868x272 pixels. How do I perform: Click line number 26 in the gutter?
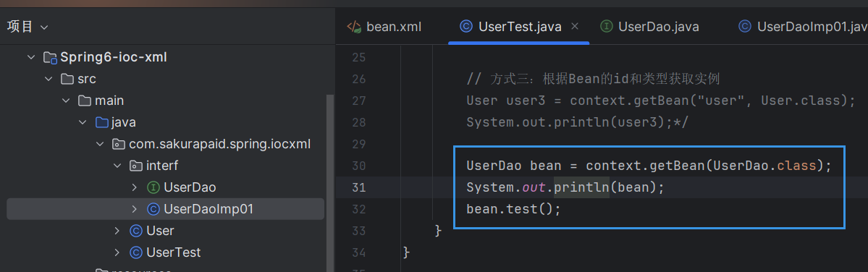point(359,79)
